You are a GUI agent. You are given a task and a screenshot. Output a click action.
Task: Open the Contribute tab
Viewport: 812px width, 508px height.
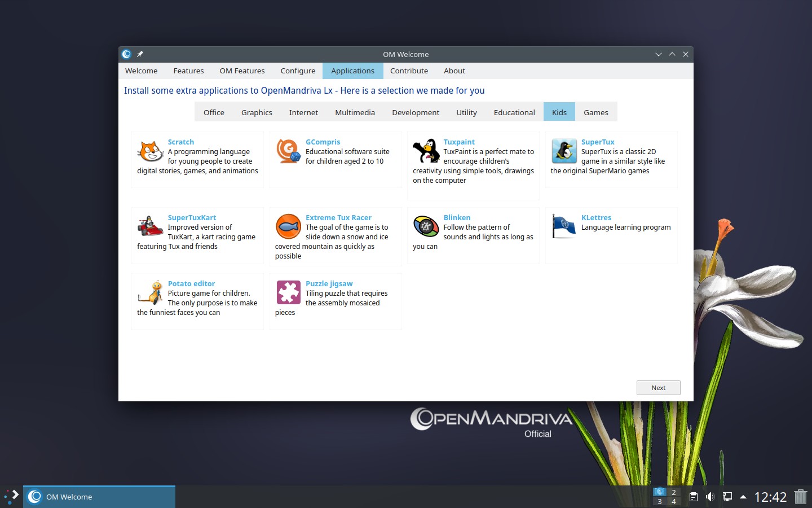coord(409,71)
